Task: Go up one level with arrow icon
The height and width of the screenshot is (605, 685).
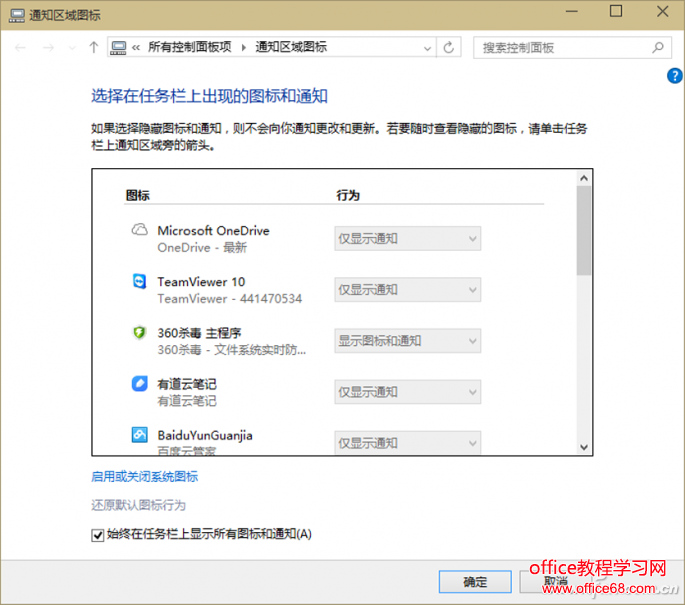Action: [93, 47]
